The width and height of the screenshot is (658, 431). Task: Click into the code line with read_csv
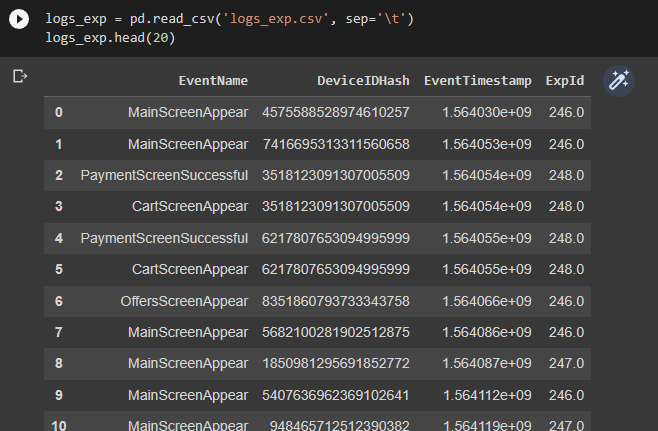[x=230, y=19]
